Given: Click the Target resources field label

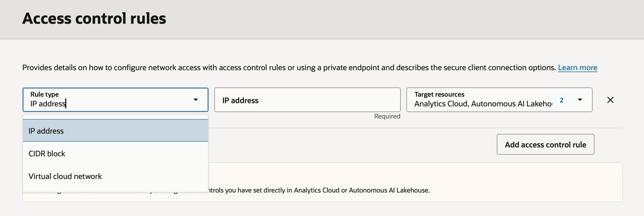Looking at the screenshot, I should click(439, 94).
